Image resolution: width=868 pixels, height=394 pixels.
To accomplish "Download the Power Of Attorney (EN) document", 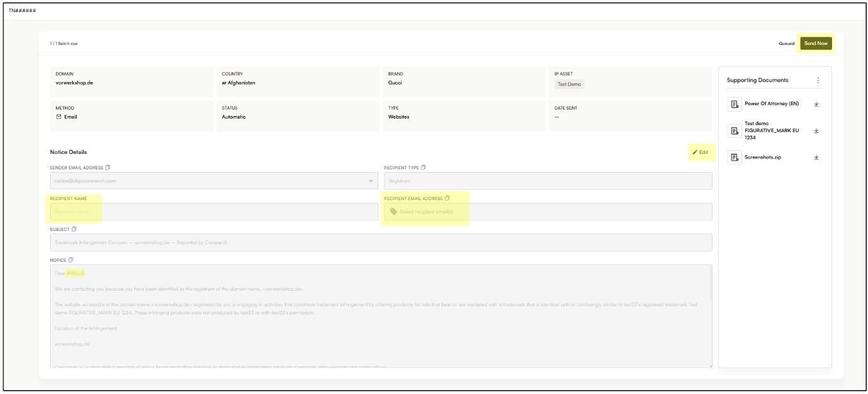I will click(816, 104).
